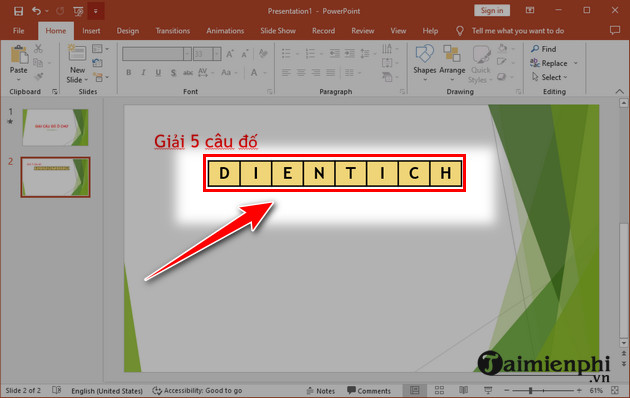Open the Record tab
630x398 pixels.
323,31
